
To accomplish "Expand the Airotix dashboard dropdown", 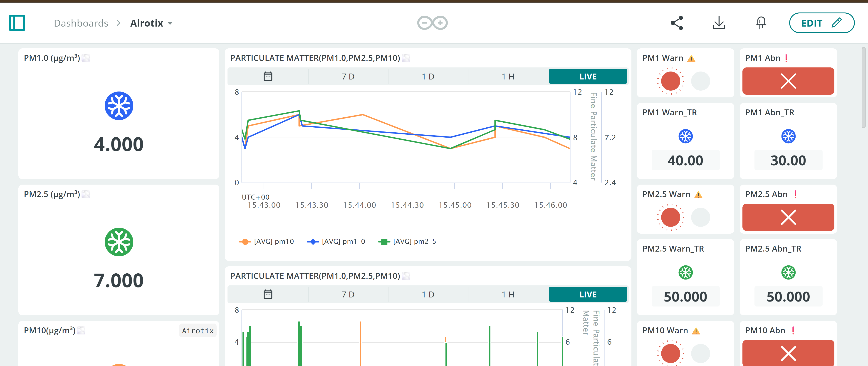I will pos(170,23).
